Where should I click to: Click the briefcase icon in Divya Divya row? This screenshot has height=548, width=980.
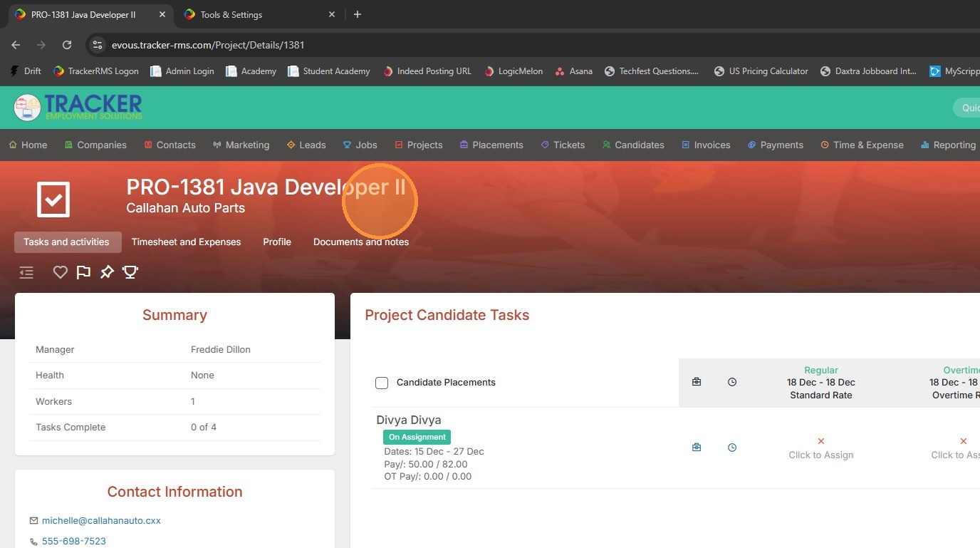697,448
